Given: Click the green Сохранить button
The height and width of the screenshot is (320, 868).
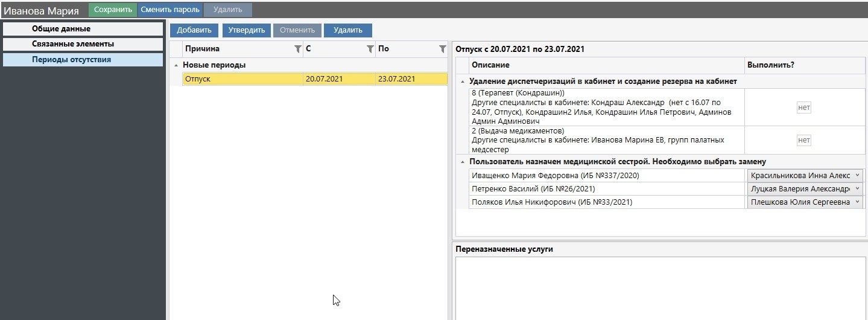Looking at the screenshot, I should pyautogui.click(x=113, y=10).
